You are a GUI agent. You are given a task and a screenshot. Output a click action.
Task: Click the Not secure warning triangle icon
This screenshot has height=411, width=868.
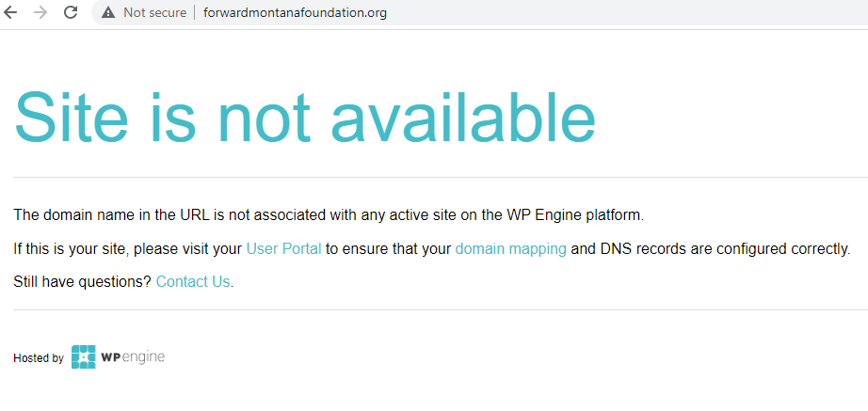click(x=108, y=13)
